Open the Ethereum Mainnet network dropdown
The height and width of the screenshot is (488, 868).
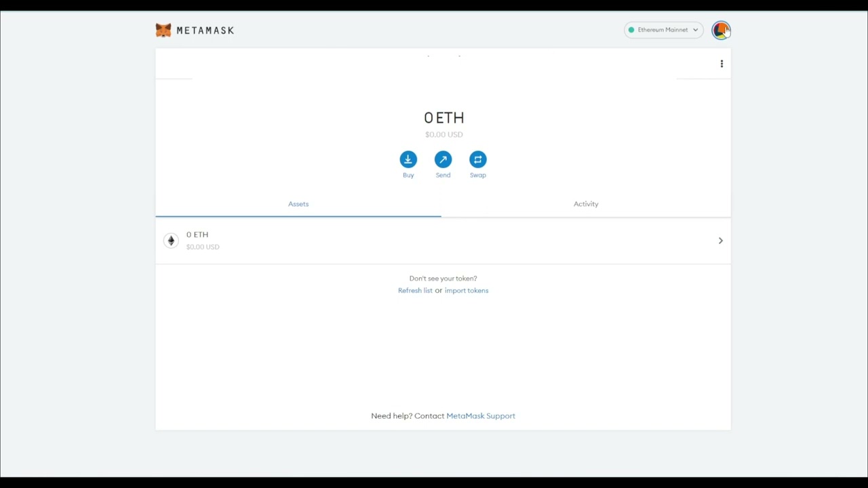pos(664,30)
